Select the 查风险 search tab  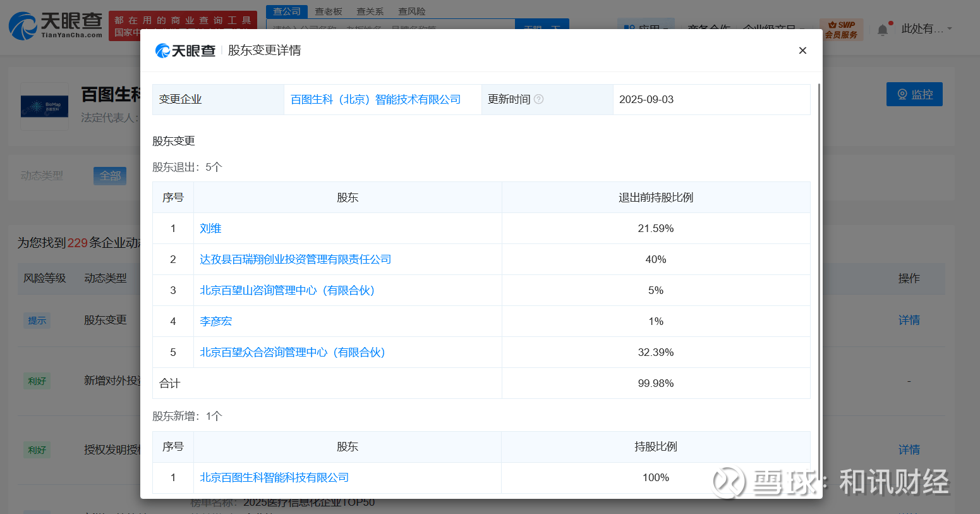point(412,11)
